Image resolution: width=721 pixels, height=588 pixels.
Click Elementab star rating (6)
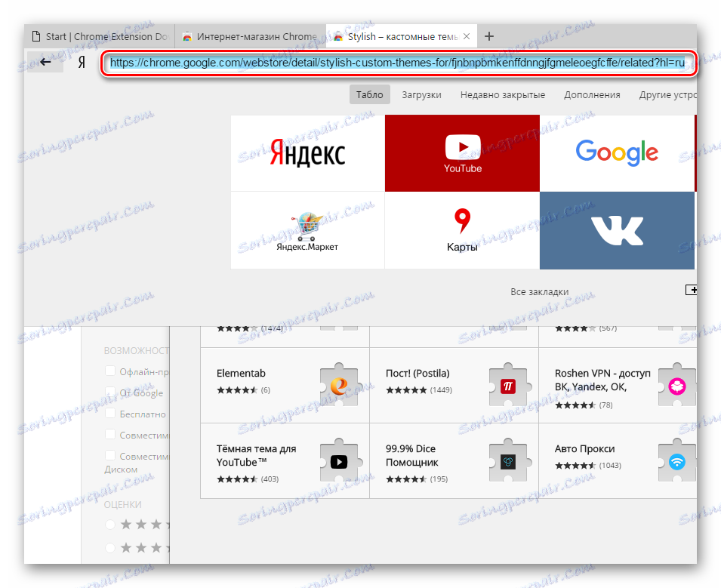pos(243,390)
